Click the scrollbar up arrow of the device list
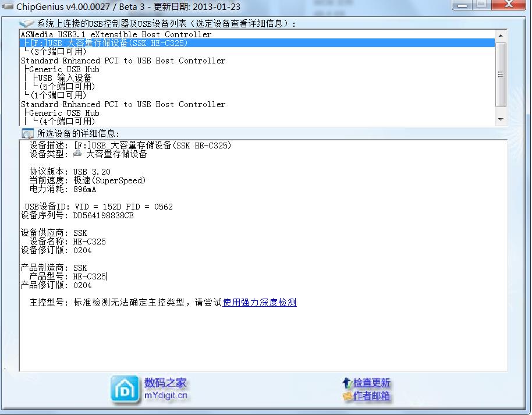Screen dimensions: 532x415 tap(499, 34)
